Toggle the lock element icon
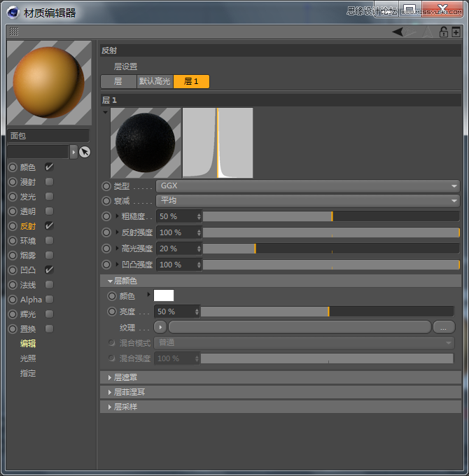The width and height of the screenshot is (469, 476). [443, 31]
